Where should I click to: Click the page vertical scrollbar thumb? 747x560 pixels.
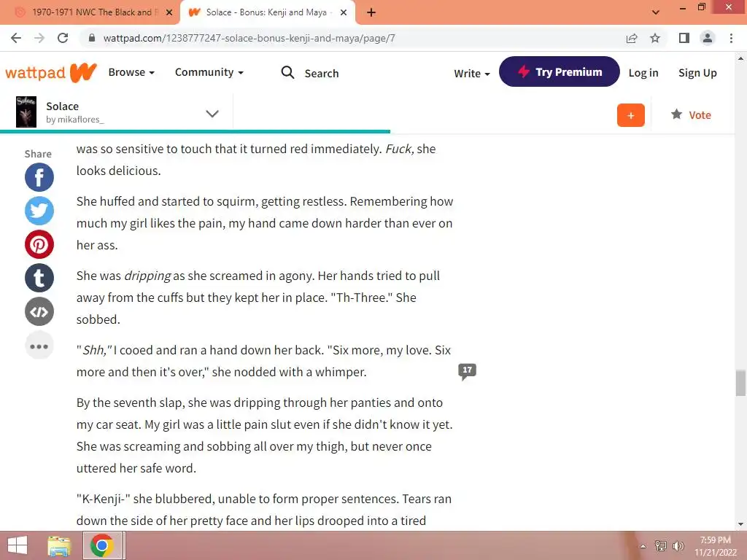point(740,383)
